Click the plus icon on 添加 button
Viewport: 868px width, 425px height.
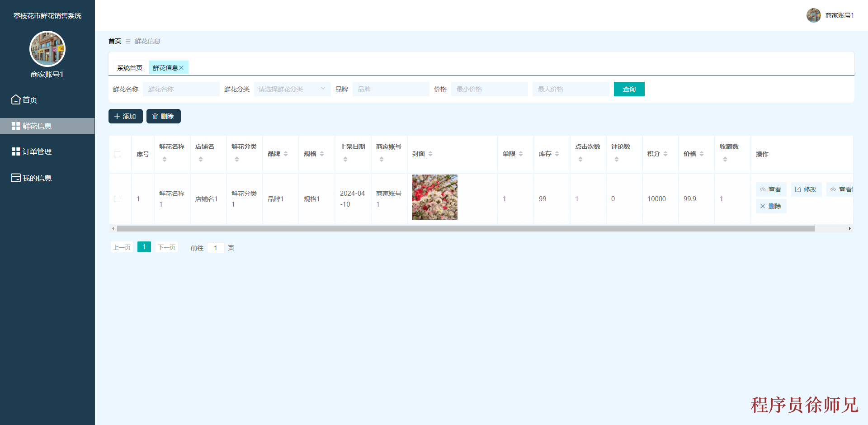click(117, 116)
